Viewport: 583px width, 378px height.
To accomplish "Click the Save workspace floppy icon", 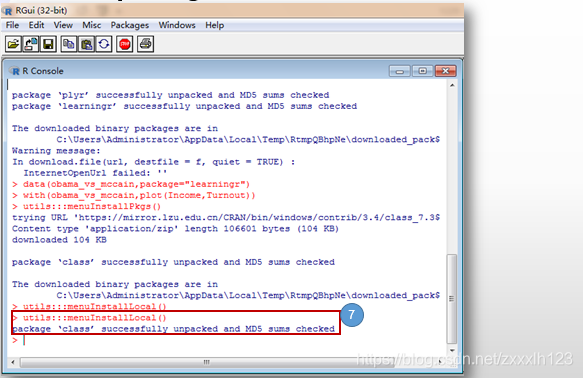I will [48, 44].
